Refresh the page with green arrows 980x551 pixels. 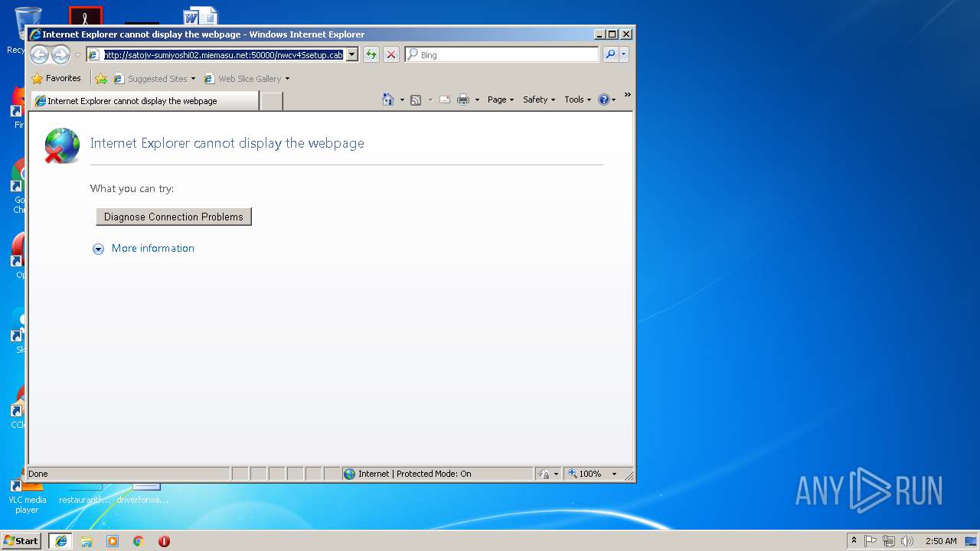[371, 54]
